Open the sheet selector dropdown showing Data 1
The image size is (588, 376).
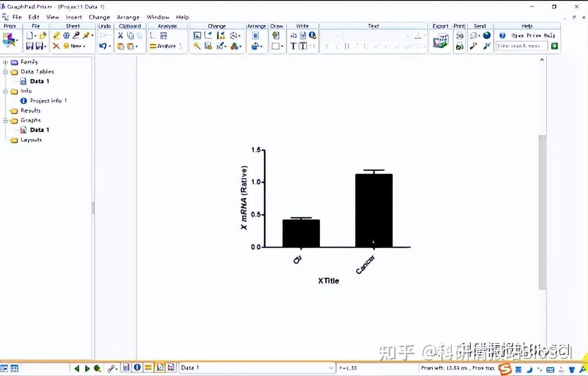pos(330,368)
